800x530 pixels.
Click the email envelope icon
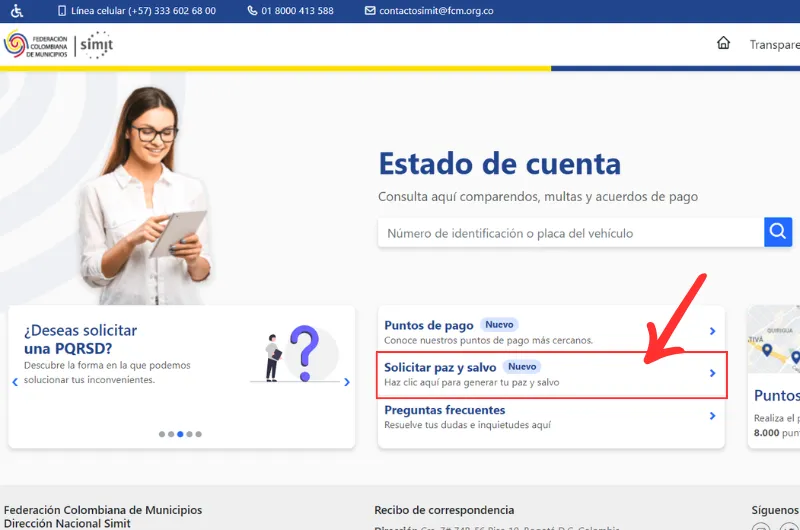370,11
